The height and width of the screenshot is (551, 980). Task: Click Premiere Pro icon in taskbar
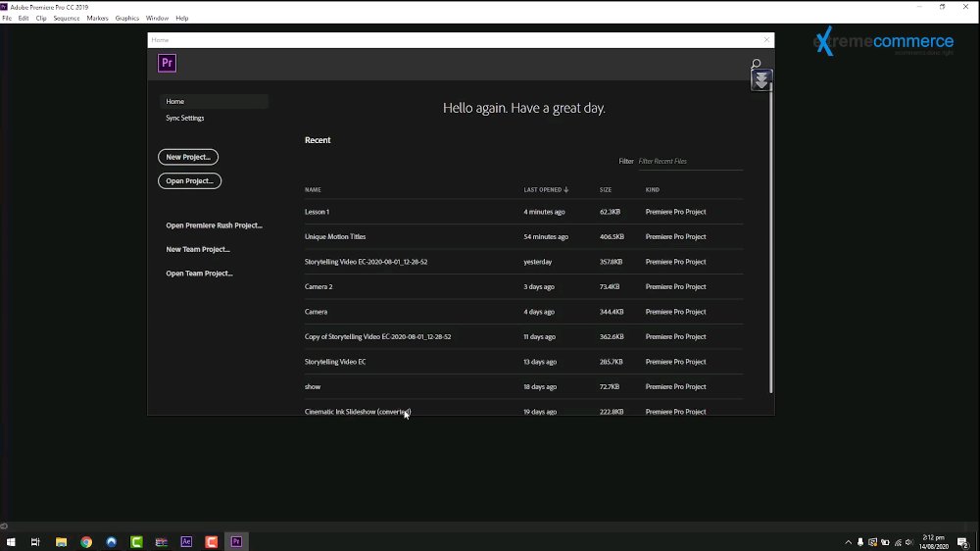(x=236, y=542)
